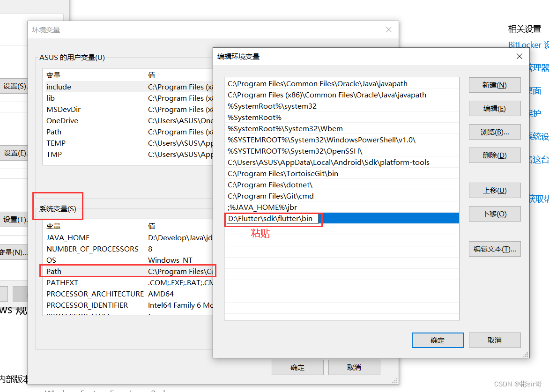Click the 删除(D) button
The image size is (549, 392).
click(494, 155)
